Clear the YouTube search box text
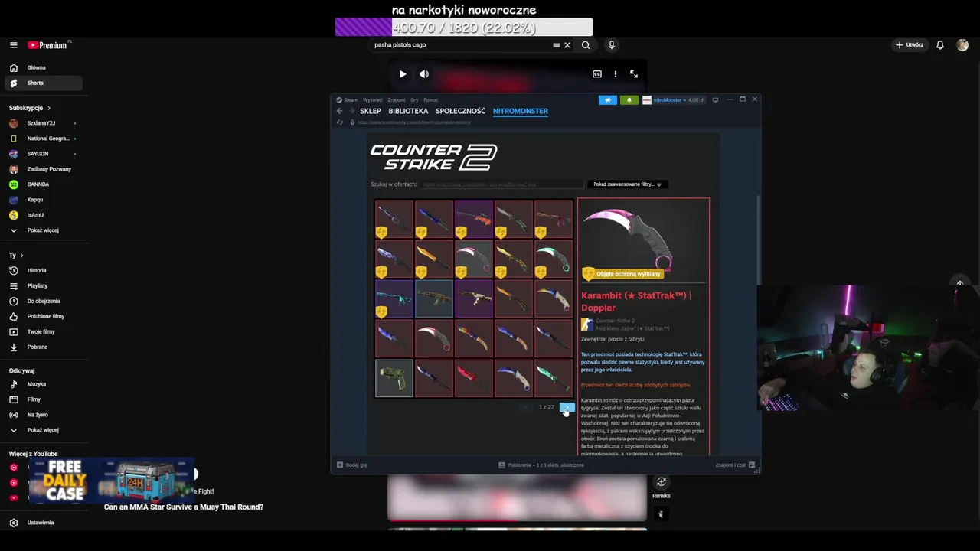Image resolution: width=980 pixels, height=551 pixels. (x=567, y=45)
